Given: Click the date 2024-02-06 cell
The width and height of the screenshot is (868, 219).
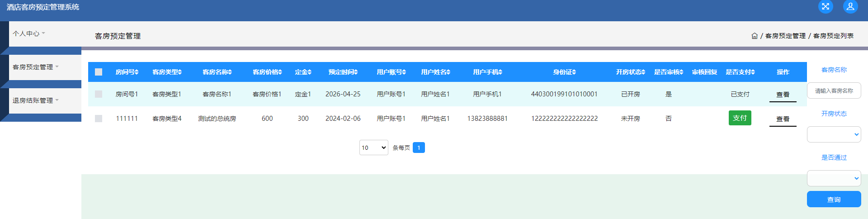Looking at the screenshot, I should [343, 119].
